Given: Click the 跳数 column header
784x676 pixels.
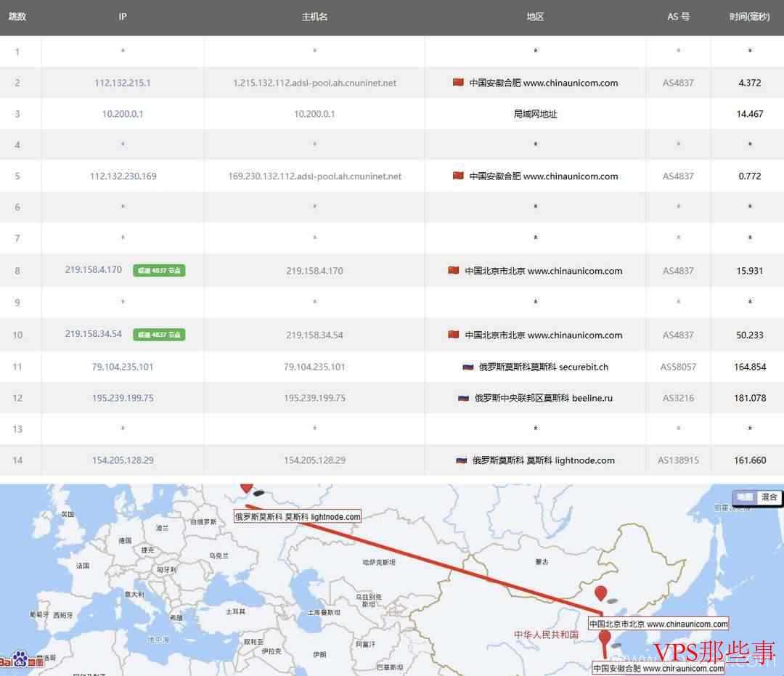Looking at the screenshot, I should 17,17.
